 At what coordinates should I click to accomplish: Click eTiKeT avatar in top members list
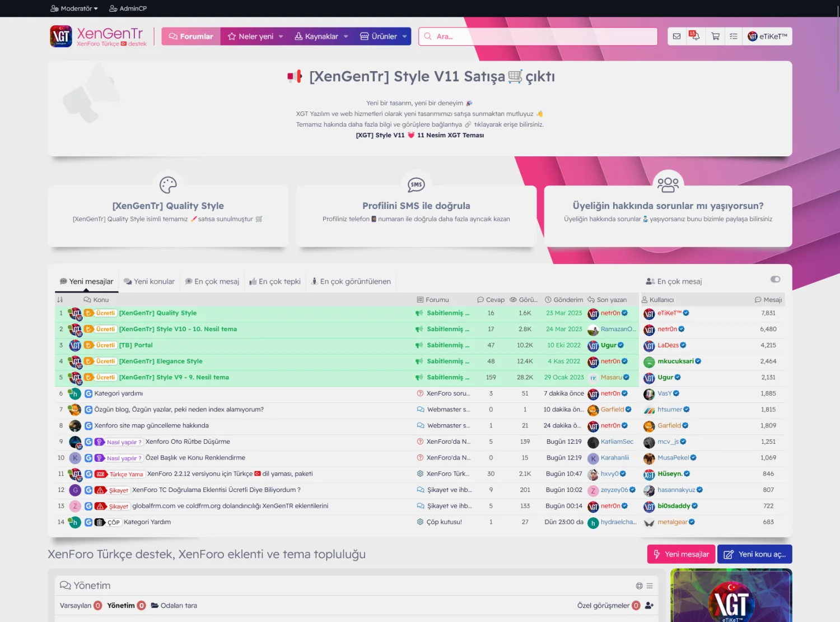[x=649, y=313]
